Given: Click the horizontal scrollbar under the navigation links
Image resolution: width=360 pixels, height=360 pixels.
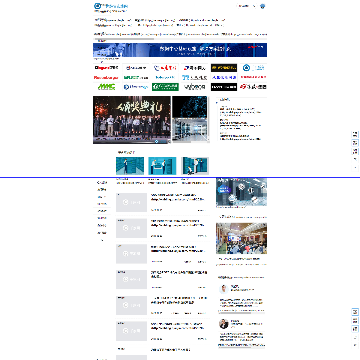Looking at the screenshot, I should (x=124, y=39).
